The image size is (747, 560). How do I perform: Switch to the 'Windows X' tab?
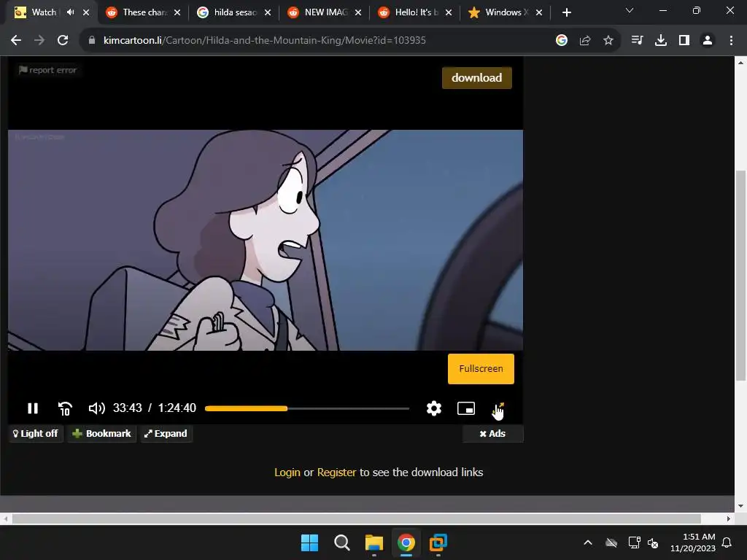coord(504,12)
